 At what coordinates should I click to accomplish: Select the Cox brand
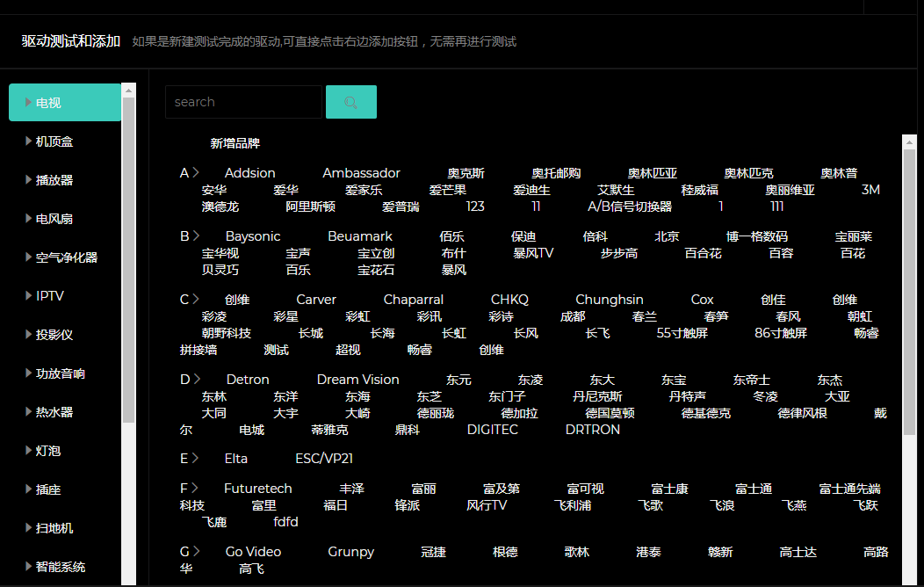coord(702,300)
